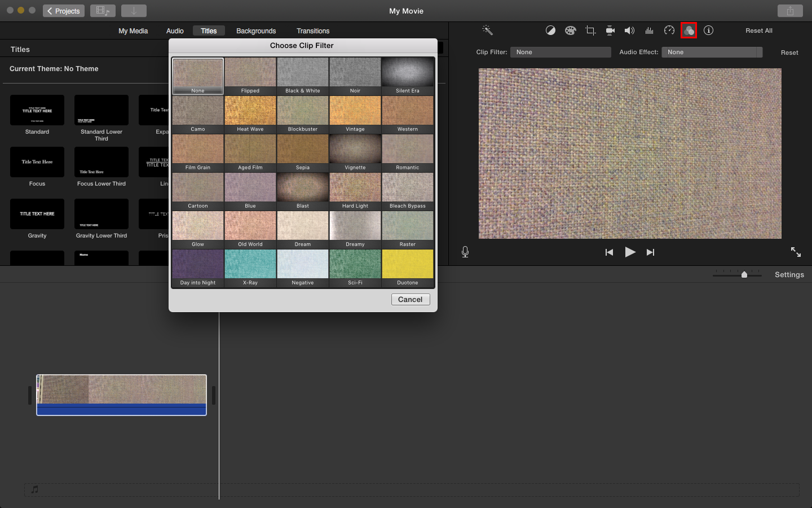Open color correction palette icon

tap(571, 30)
